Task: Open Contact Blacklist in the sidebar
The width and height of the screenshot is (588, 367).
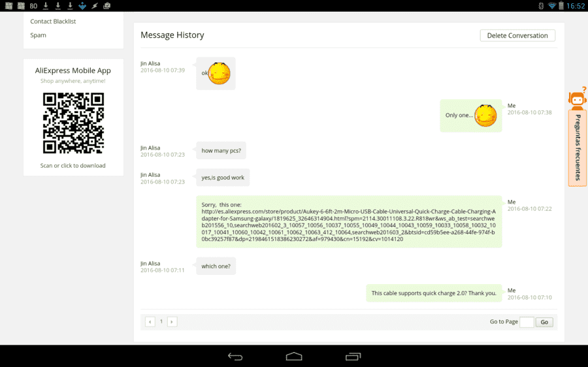Action: (53, 22)
